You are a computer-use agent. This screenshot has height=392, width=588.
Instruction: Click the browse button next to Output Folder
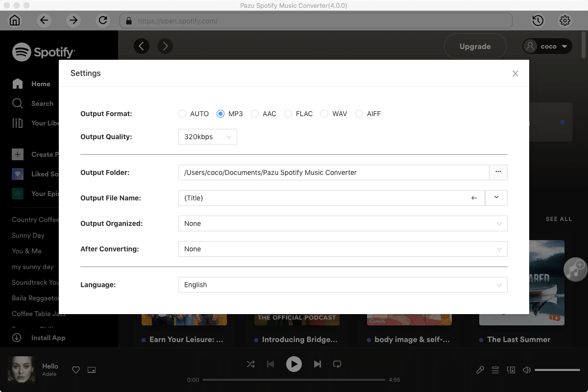pos(499,172)
